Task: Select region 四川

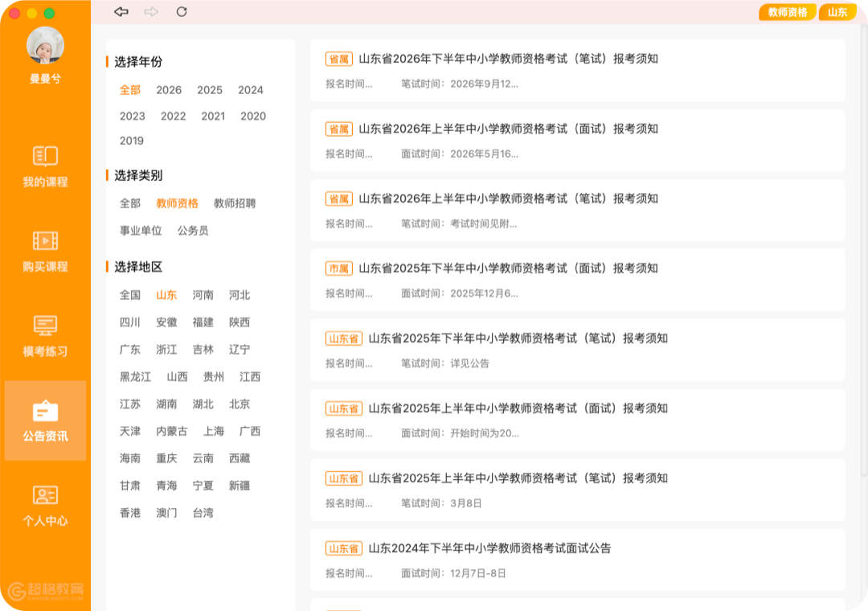Action: pos(130,322)
